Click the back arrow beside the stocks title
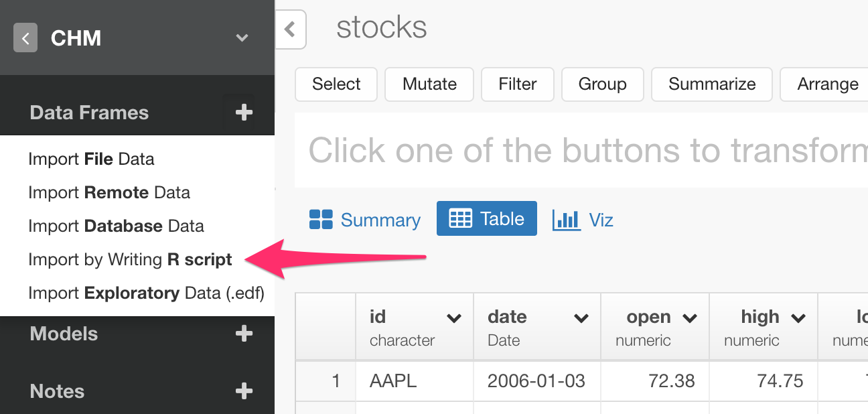This screenshot has height=414, width=868. (x=291, y=29)
